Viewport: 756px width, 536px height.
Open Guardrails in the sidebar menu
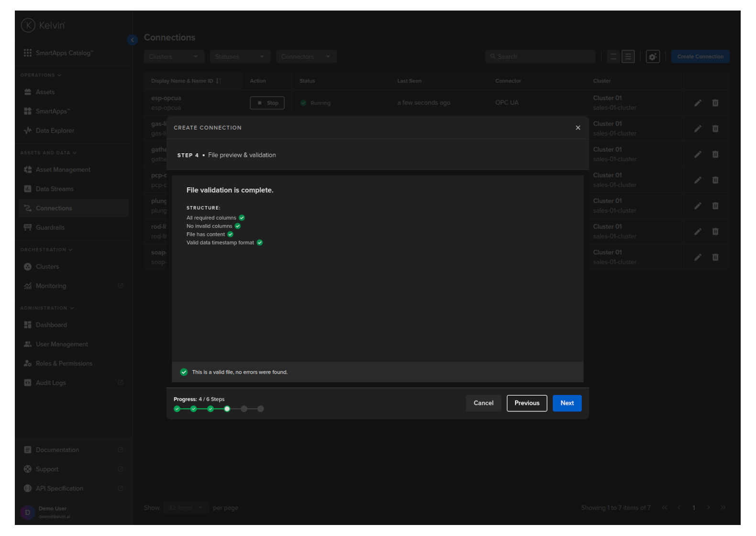(50, 227)
